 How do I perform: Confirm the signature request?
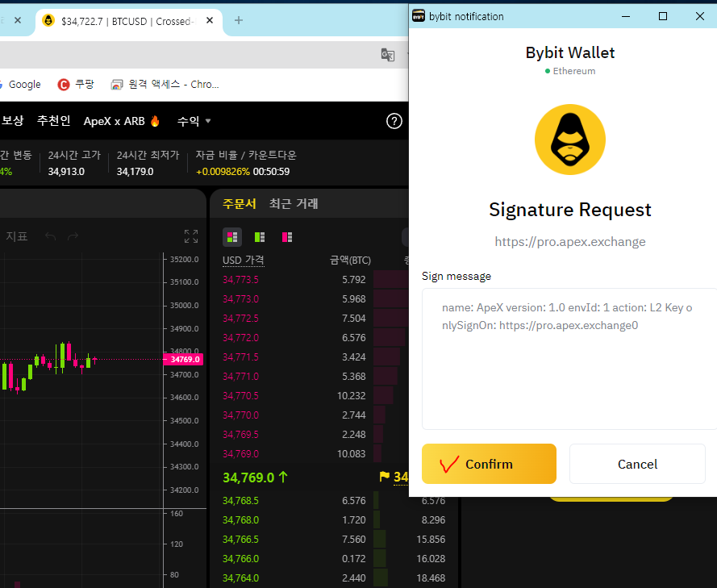(x=489, y=464)
